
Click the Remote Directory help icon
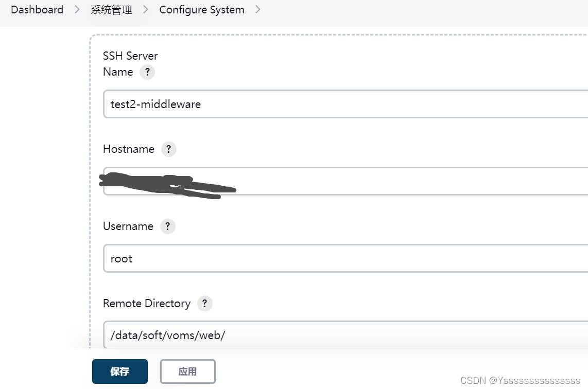205,304
